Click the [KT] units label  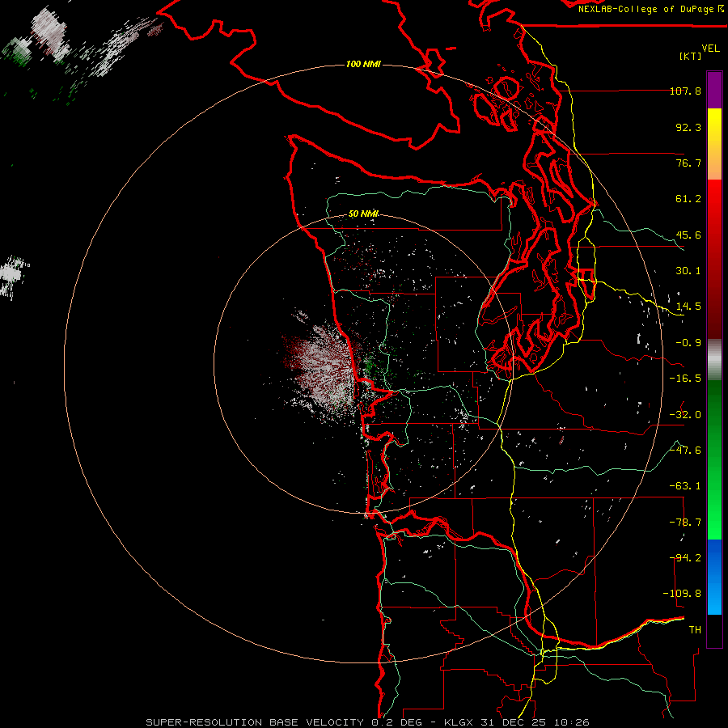[x=691, y=56]
